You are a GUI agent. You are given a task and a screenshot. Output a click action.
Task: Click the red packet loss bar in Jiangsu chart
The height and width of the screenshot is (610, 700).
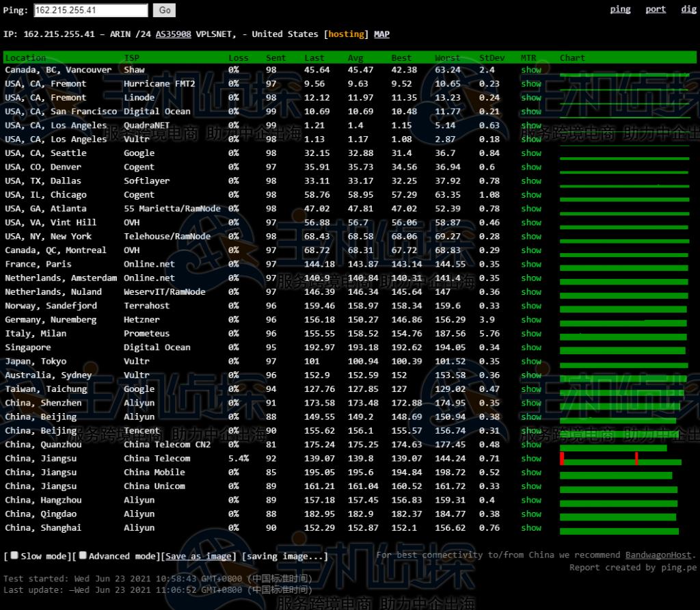[562, 458]
